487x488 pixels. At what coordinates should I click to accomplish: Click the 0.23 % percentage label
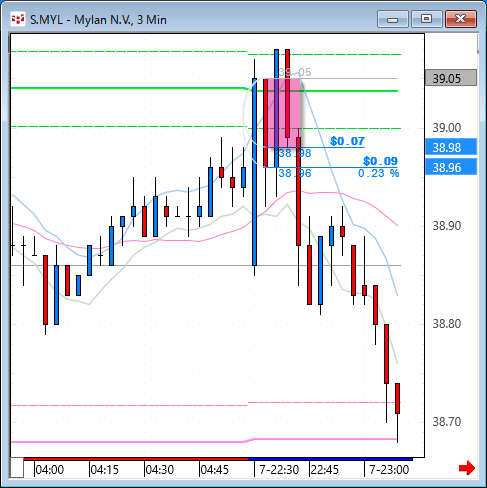pos(378,173)
